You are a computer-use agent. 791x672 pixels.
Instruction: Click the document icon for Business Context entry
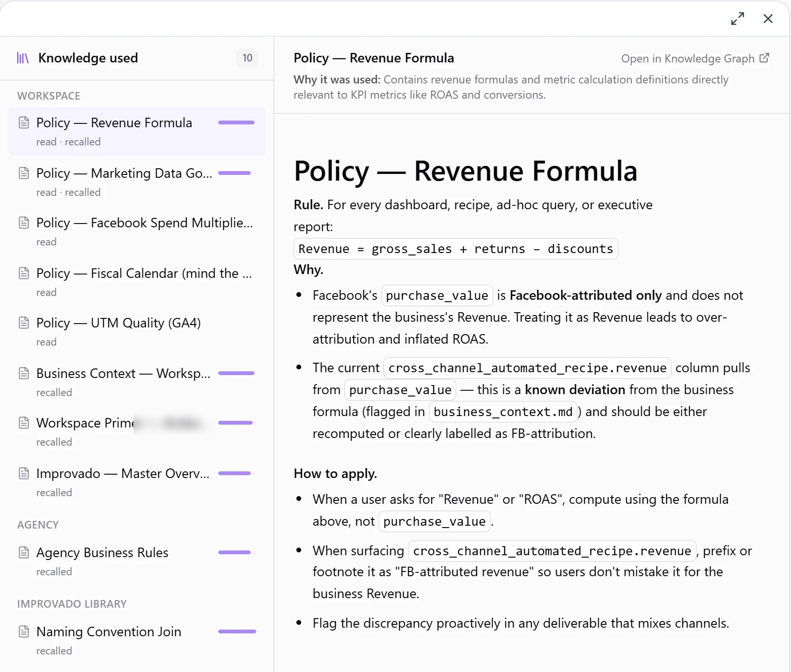[24, 373]
